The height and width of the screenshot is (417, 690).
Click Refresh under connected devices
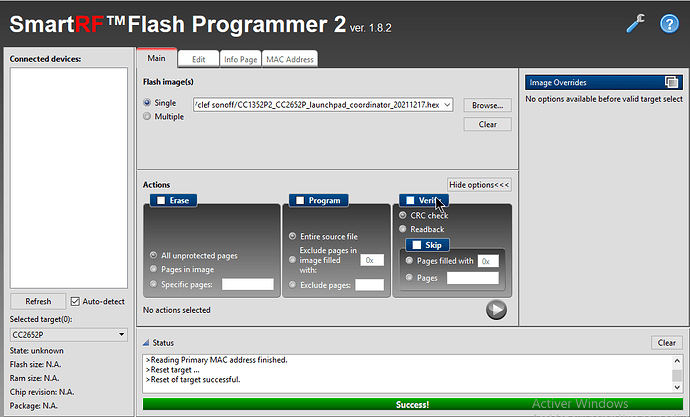(38, 301)
